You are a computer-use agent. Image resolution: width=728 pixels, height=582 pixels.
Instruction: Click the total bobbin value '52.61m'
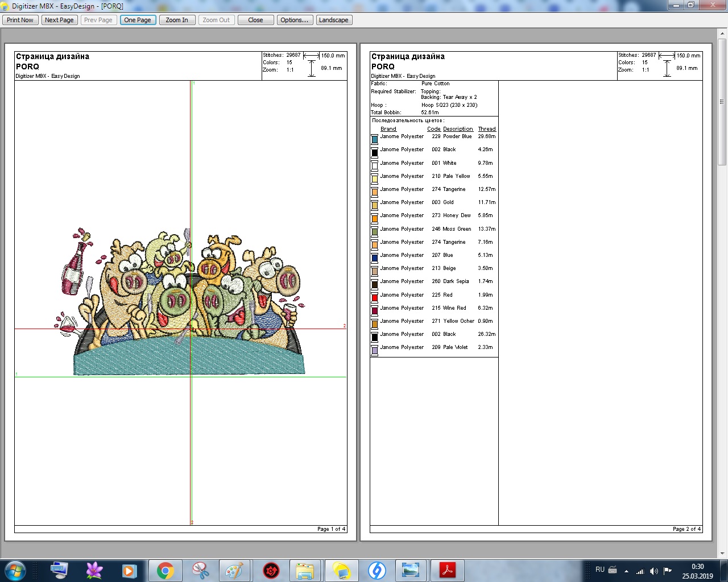point(430,113)
